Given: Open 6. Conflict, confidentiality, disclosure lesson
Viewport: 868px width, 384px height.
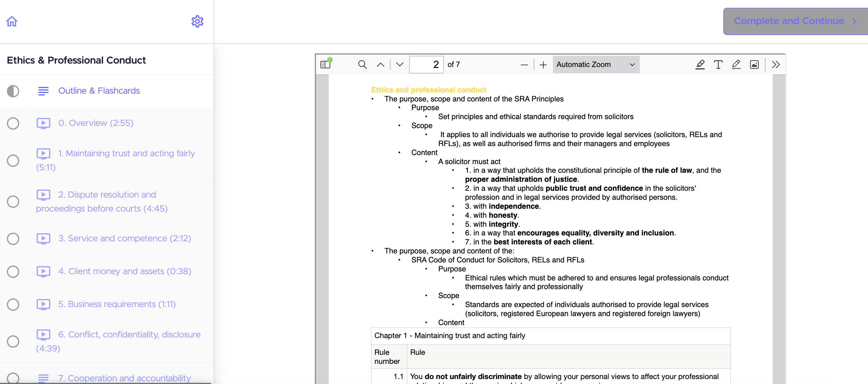Looking at the screenshot, I should click(118, 341).
